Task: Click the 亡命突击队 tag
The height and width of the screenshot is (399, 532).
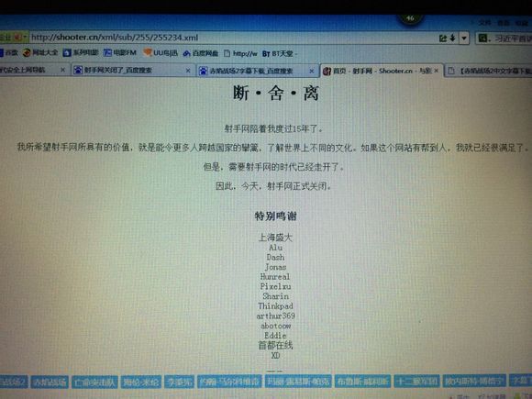Action: (x=94, y=382)
